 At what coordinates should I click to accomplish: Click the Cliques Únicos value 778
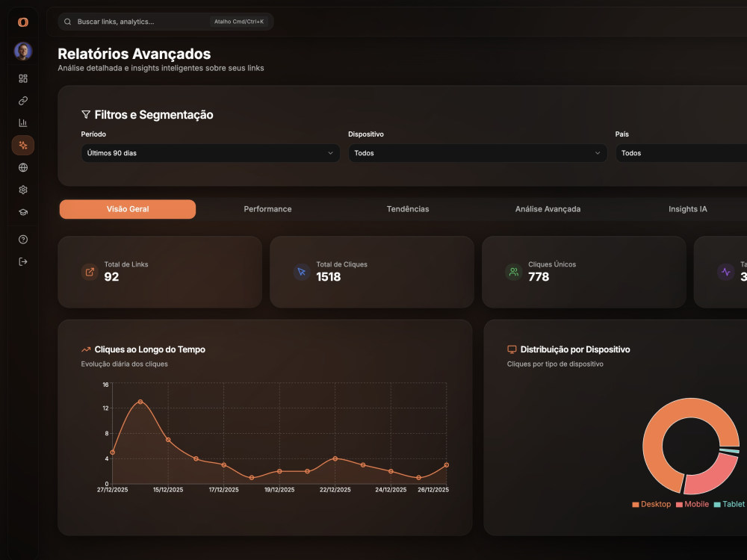539,277
